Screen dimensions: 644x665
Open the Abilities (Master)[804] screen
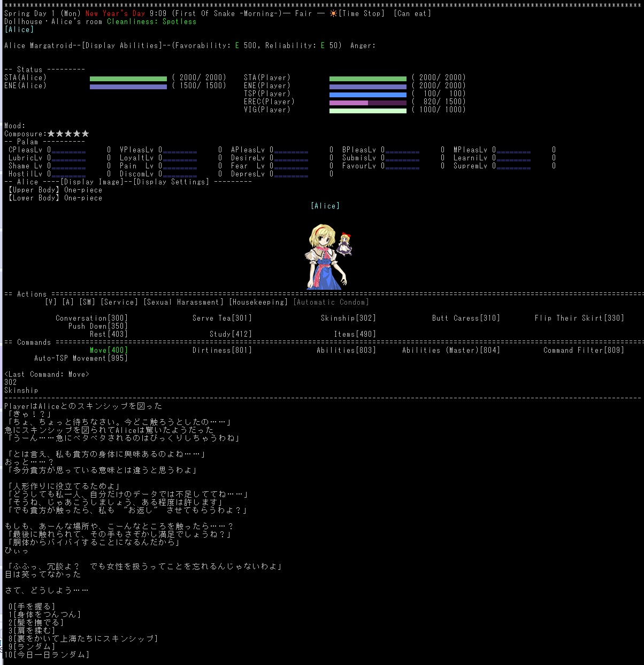[x=451, y=350]
